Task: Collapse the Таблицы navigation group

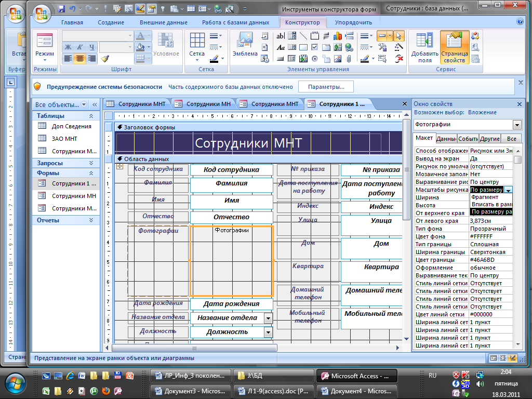Action: [91, 116]
